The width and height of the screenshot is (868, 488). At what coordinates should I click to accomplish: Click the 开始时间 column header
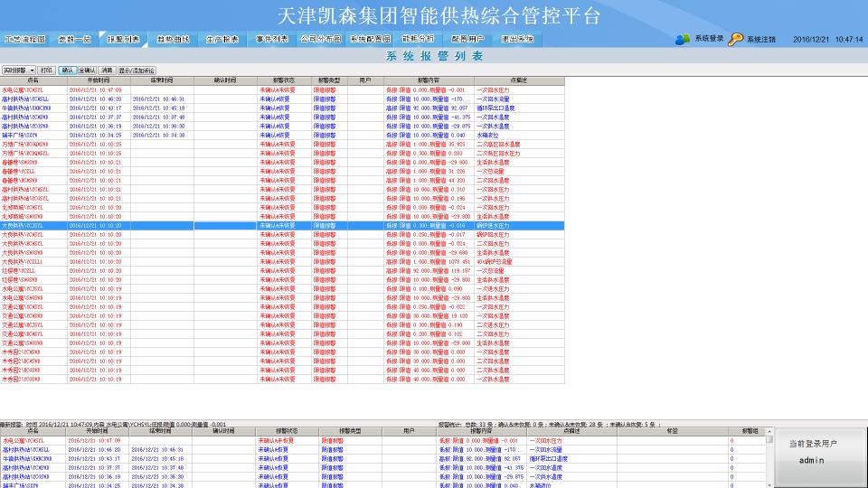pos(98,80)
